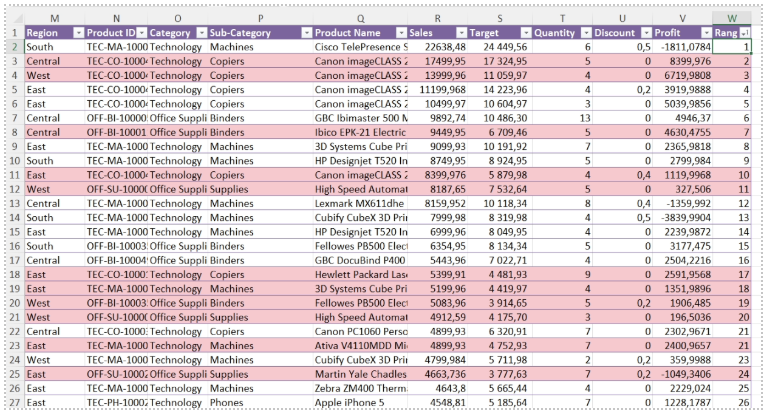This screenshot has width=764, height=414.
Task: Click the Rang column sort-filter icon
Action: coord(745,33)
